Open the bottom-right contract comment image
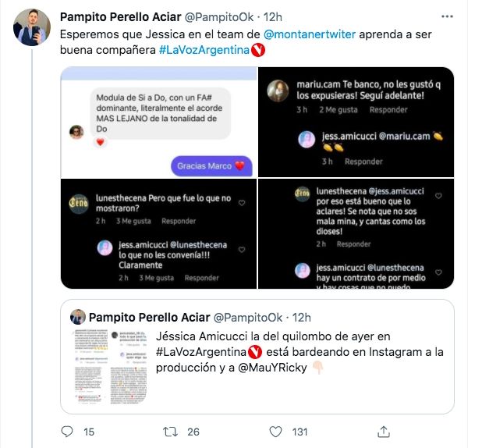Image resolution: width=482 pixels, height=448 pixels. [x=356, y=234]
